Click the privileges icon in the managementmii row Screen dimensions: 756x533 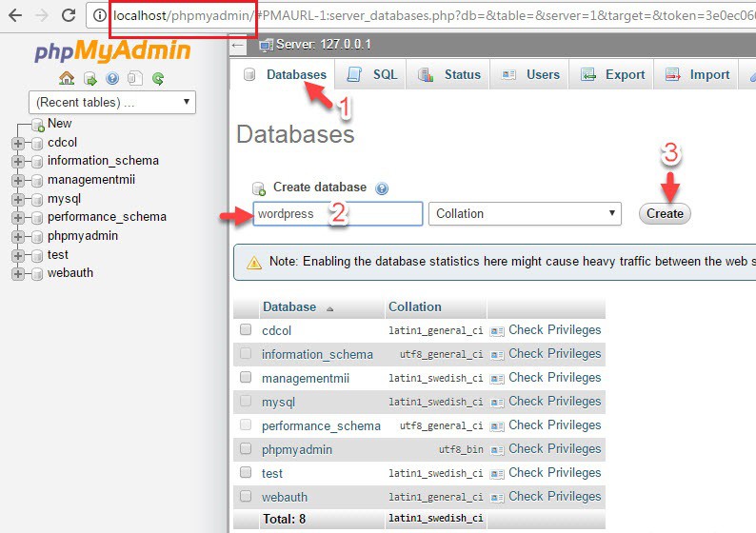(x=497, y=379)
